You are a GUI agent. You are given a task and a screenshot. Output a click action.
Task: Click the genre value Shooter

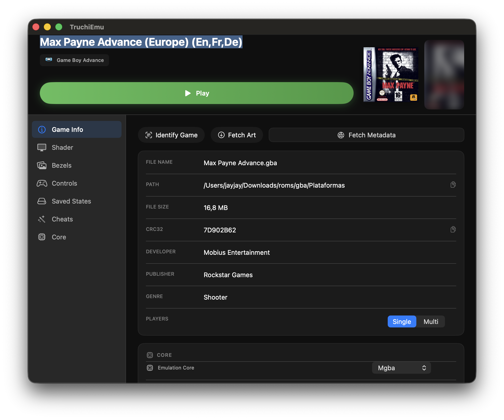tap(216, 297)
